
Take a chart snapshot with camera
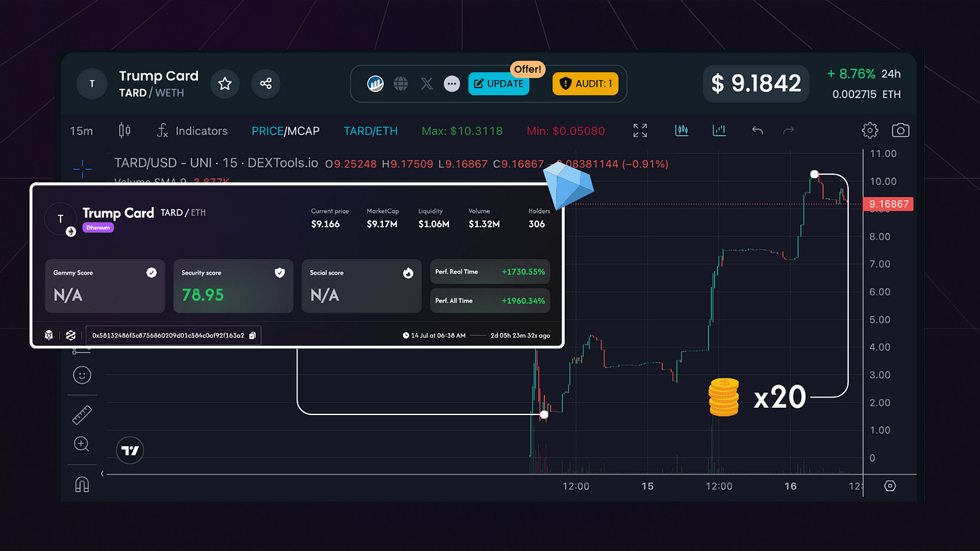coord(901,131)
